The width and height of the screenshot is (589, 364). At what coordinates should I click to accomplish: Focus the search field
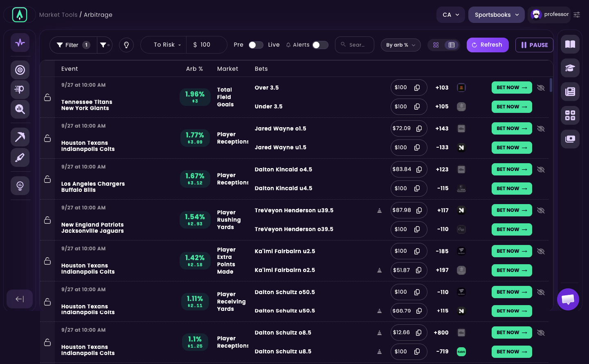point(355,45)
